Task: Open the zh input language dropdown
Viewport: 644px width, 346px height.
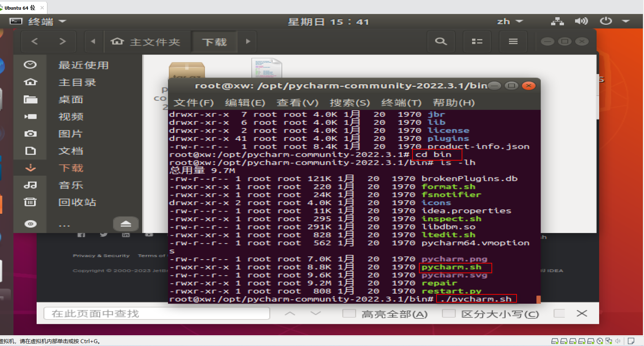Action: [510, 22]
